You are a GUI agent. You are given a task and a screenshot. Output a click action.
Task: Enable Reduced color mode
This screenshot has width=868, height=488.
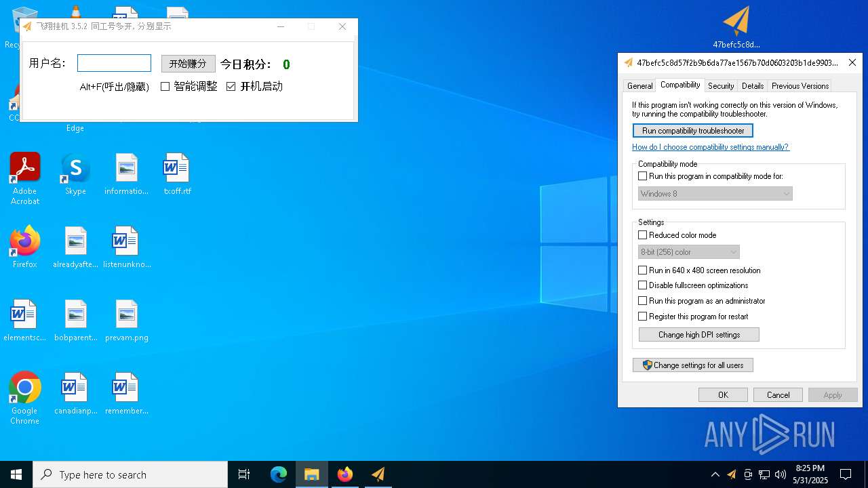643,235
